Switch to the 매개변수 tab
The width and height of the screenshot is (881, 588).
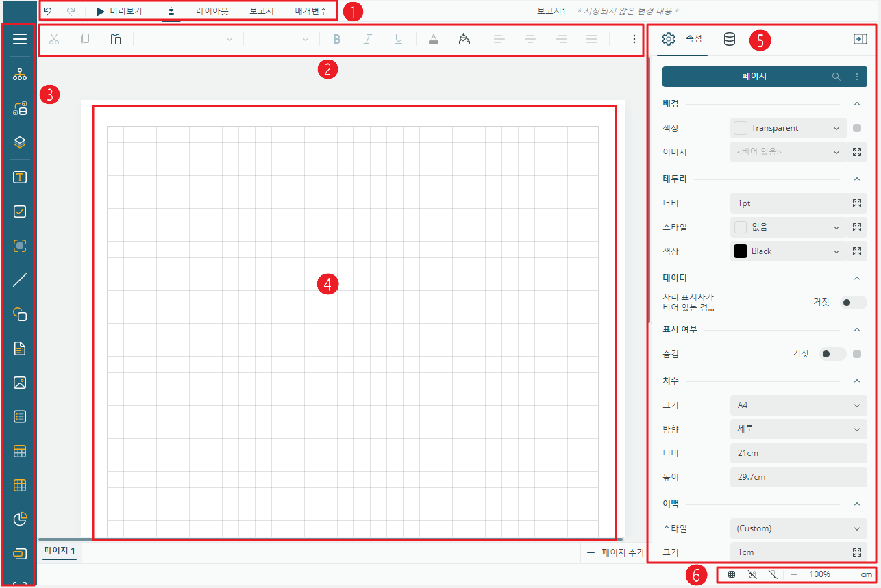point(311,12)
